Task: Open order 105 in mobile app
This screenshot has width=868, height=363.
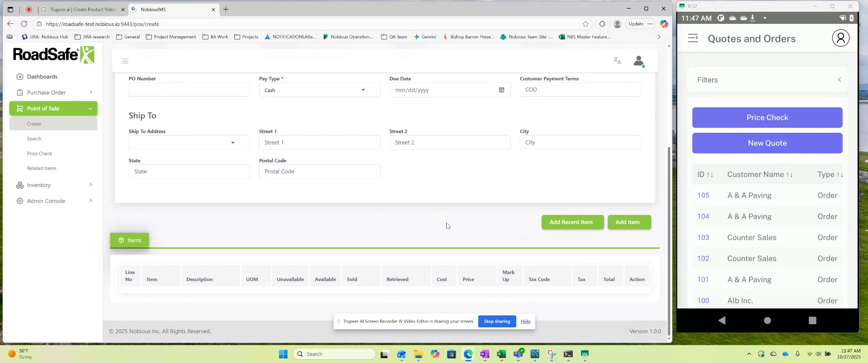Action: 703,195
